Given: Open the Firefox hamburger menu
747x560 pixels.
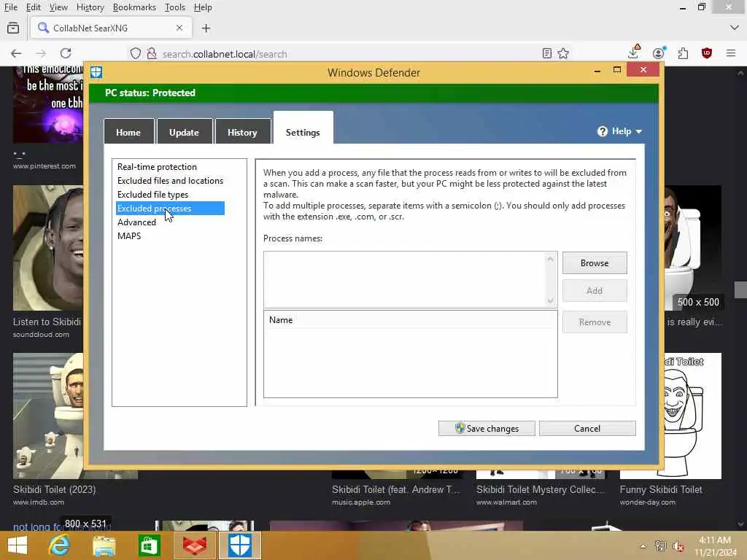Looking at the screenshot, I should pos(731,53).
